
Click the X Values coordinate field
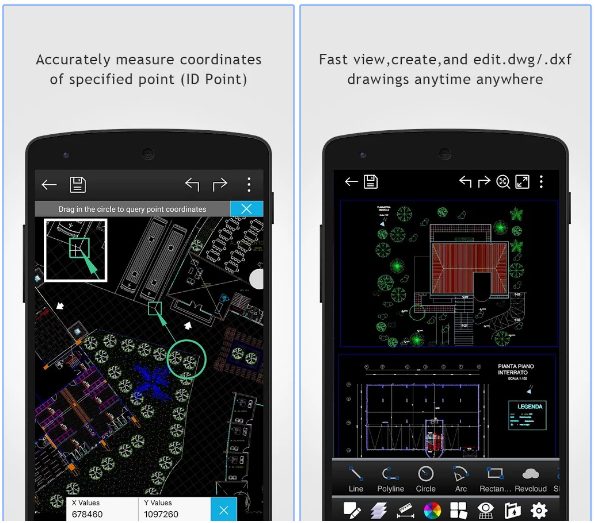[102, 509]
